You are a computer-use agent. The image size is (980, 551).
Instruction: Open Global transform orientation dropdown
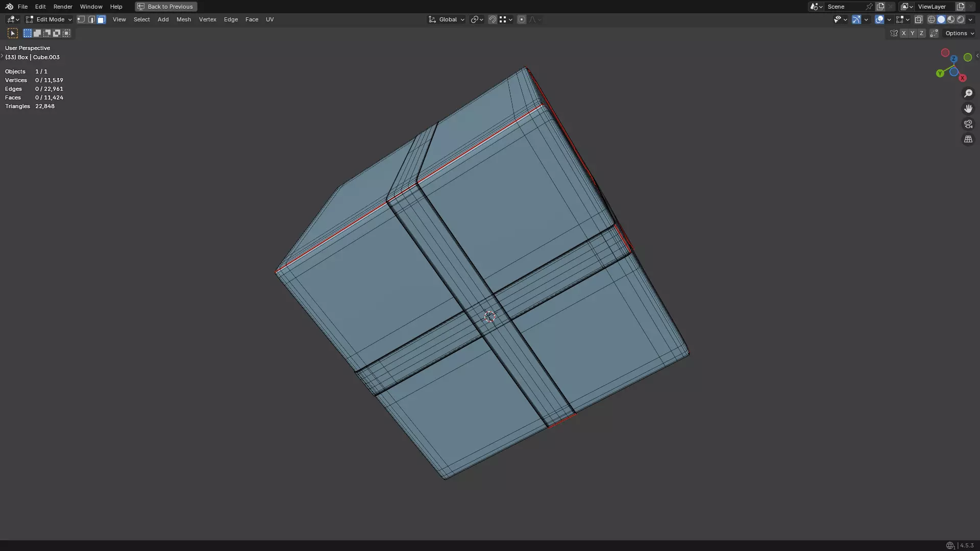coord(447,19)
